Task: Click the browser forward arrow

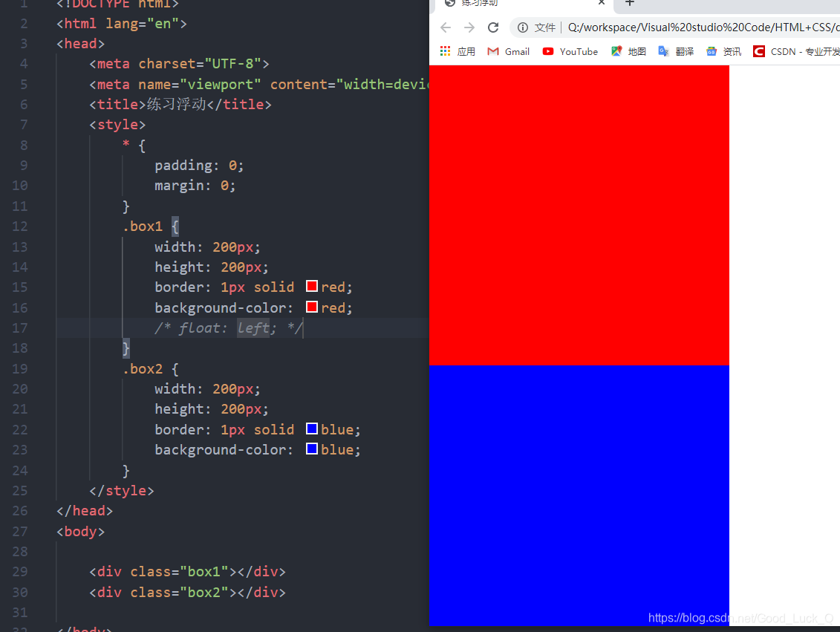Action: [469, 27]
